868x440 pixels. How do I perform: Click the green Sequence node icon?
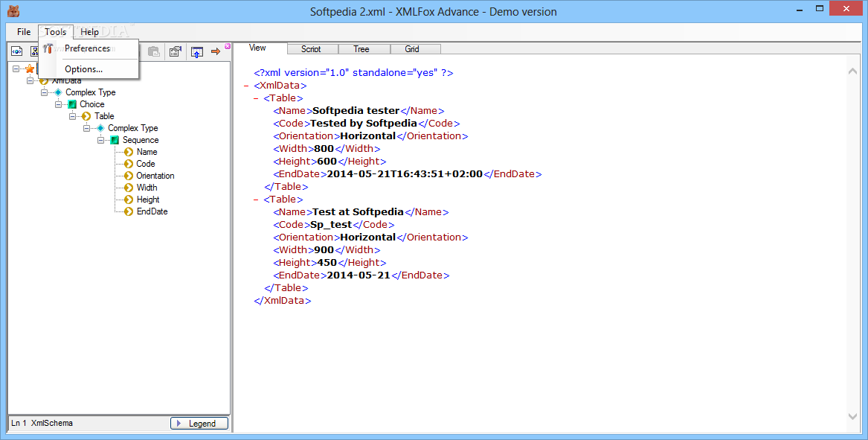(x=115, y=140)
